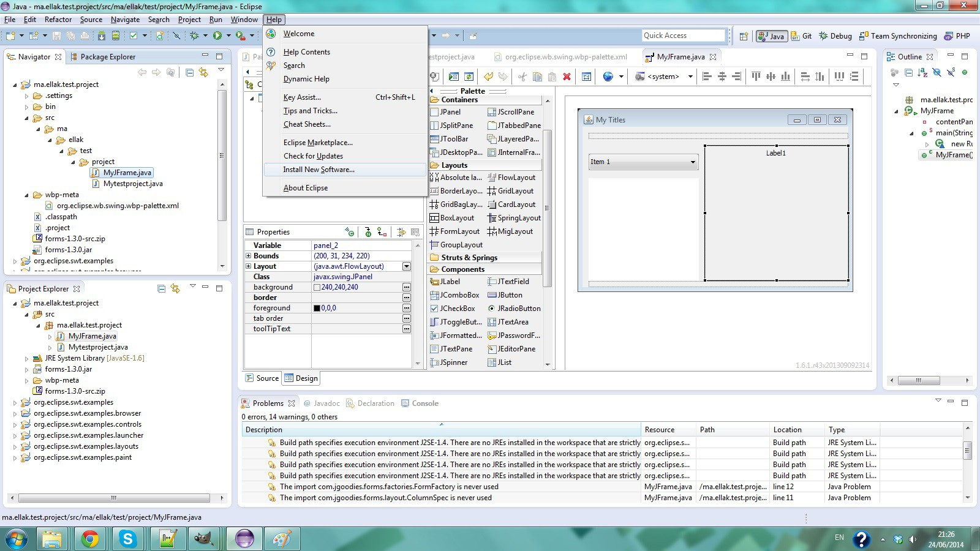This screenshot has height=551, width=980.
Task: Switch to the Git perspective
Action: 802,36
